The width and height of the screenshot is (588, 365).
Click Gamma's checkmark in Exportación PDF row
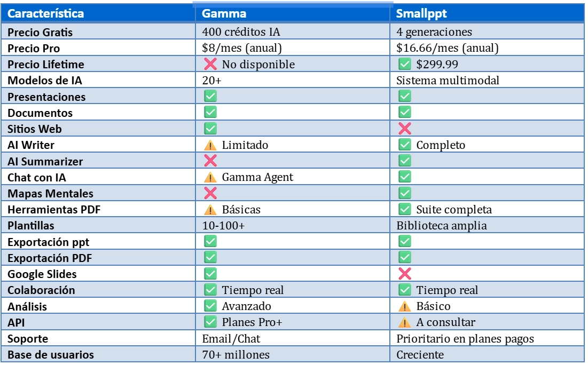click(210, 257)
